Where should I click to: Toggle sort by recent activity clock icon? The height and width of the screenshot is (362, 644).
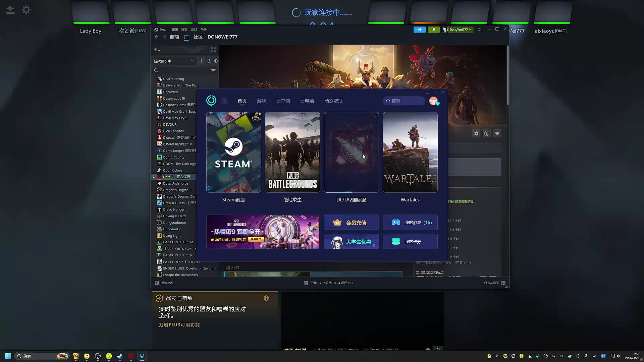point(209,61)
